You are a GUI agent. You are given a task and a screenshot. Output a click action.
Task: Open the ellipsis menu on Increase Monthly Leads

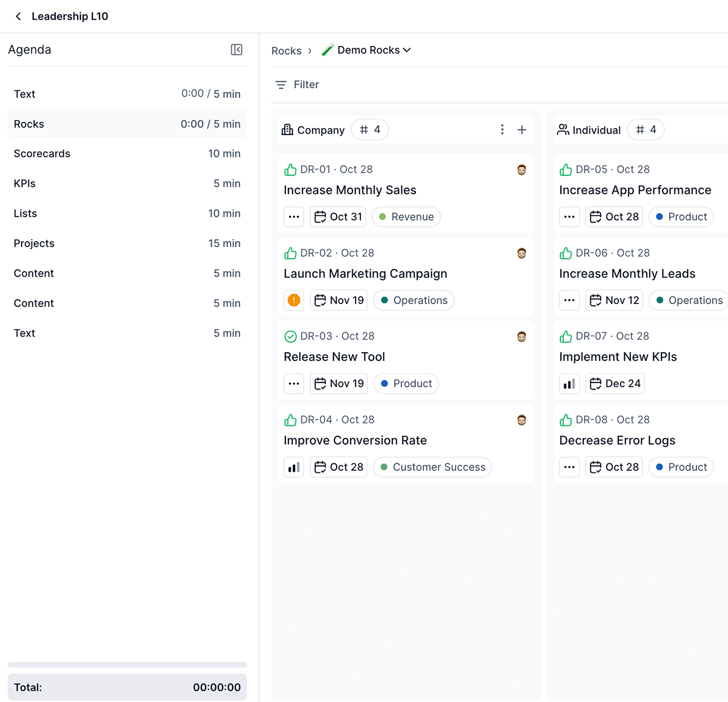(x=569, y=300)
